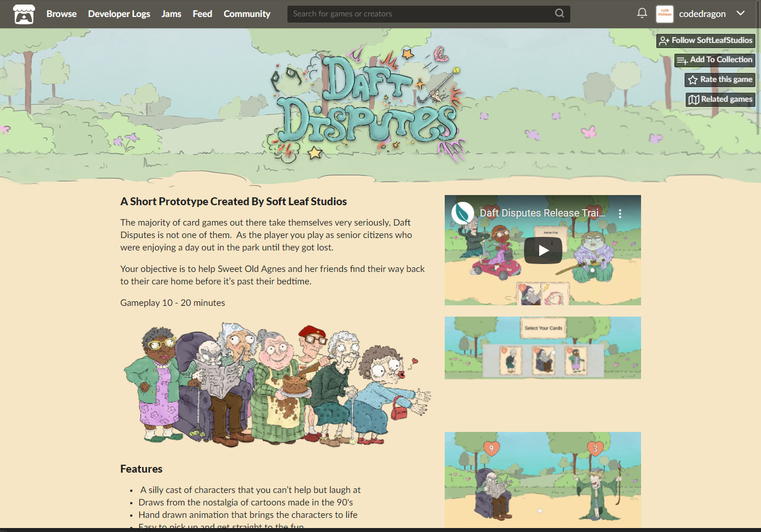Select the Features heading
This screenshot has width=761, height=532.
click(x=141, y=469)
